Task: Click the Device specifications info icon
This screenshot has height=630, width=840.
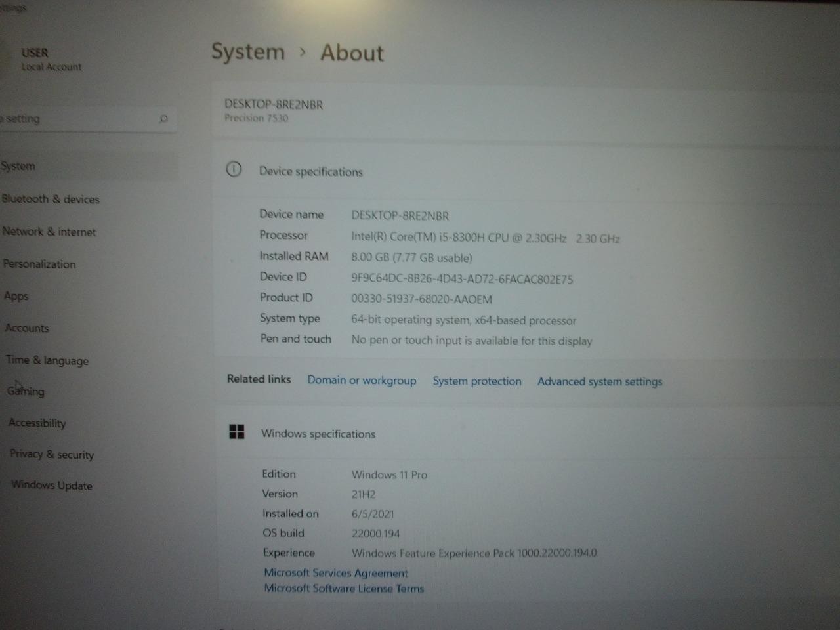Action: coord(234,169)
